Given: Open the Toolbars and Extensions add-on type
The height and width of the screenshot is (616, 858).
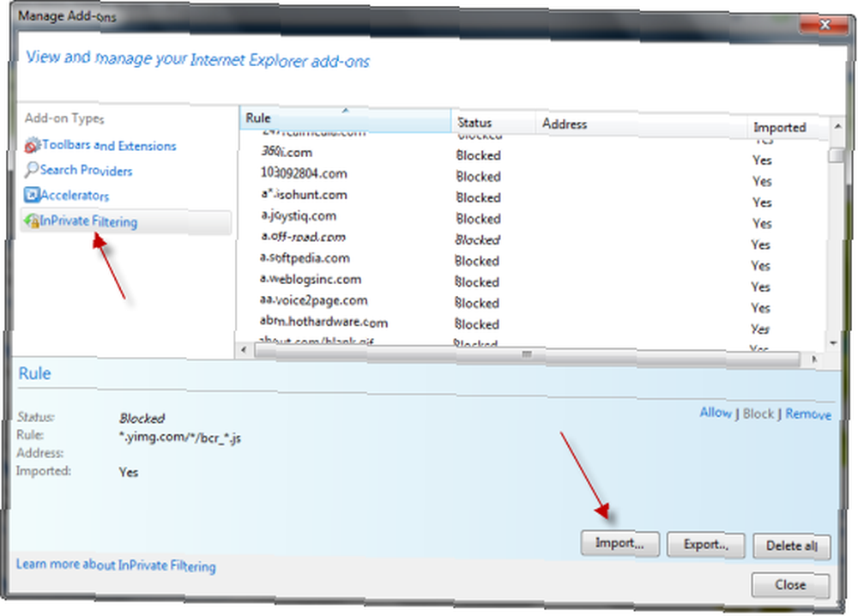Looking at the screenshot, I should pyautogui.click(x=100, y=145).
